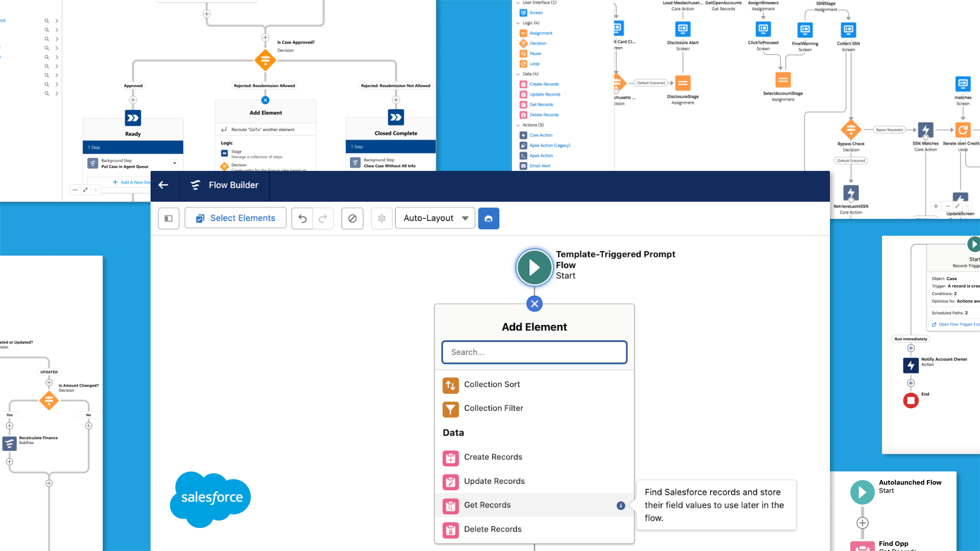Click the blue icon button beside Auto-Layout
The width and height of the screenshot is (980, 551).
click(488, 218)
